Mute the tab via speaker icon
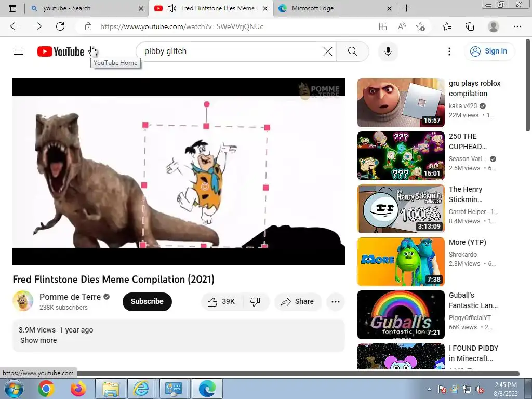The width and height of the screenshot is (532, 399). (x=172, y=8)
